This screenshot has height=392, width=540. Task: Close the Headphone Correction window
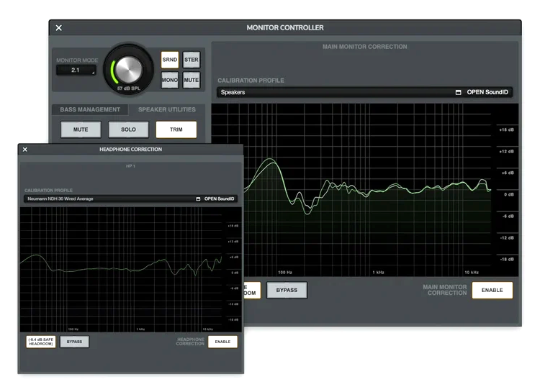coord(24,150)
